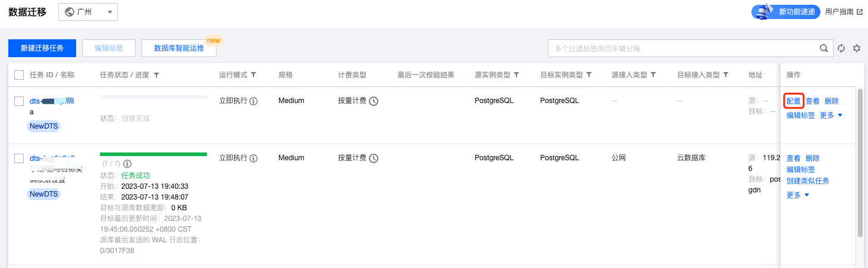Screen dimensions: 868x268
Task: Open column settings gear icon
Action: pos(857,48)
